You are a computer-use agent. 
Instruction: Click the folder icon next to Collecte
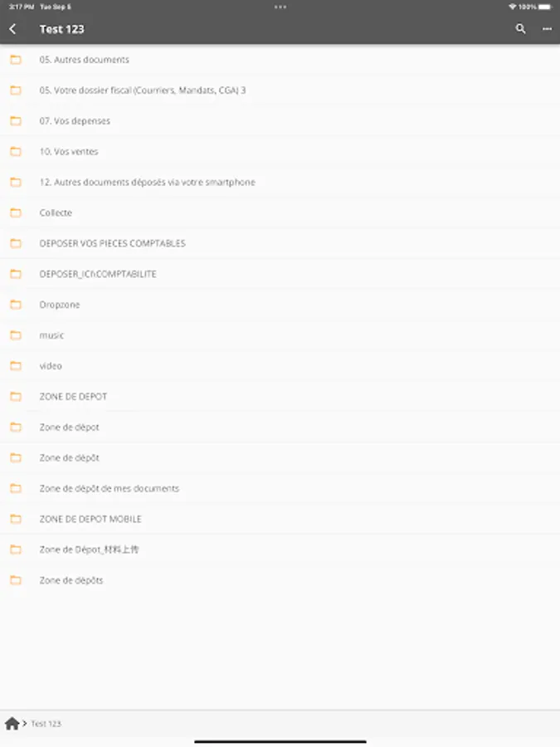click(x=16, y=212)
